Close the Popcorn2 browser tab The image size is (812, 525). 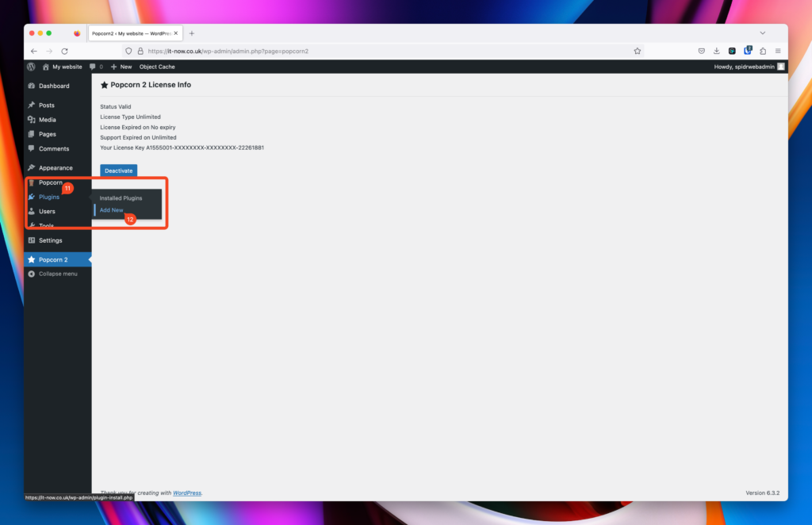tap(175, 33)
